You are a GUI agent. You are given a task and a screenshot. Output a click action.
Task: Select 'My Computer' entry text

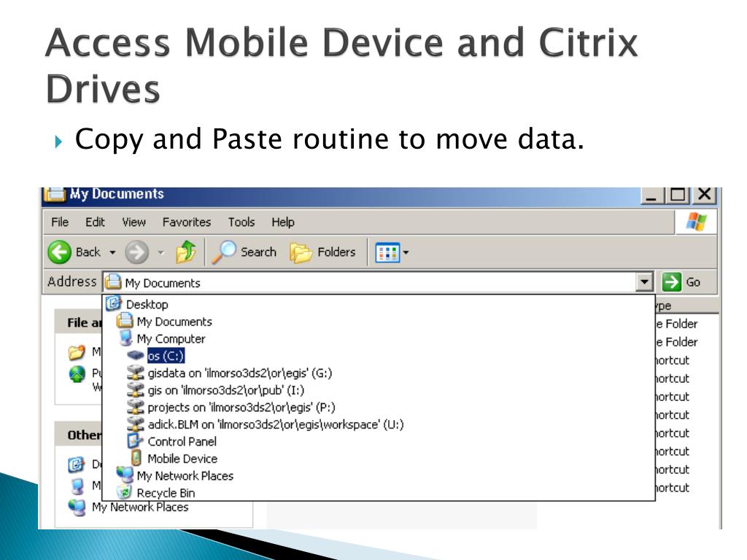171,338
